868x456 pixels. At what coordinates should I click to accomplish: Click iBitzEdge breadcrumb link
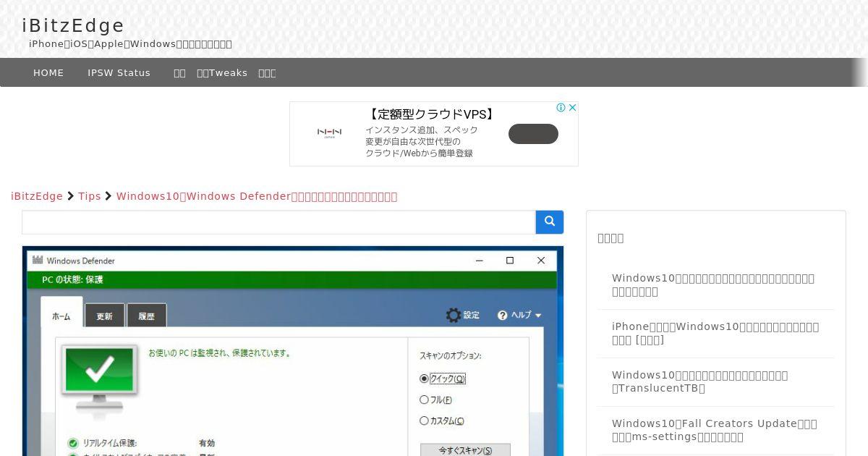point(37,196)
